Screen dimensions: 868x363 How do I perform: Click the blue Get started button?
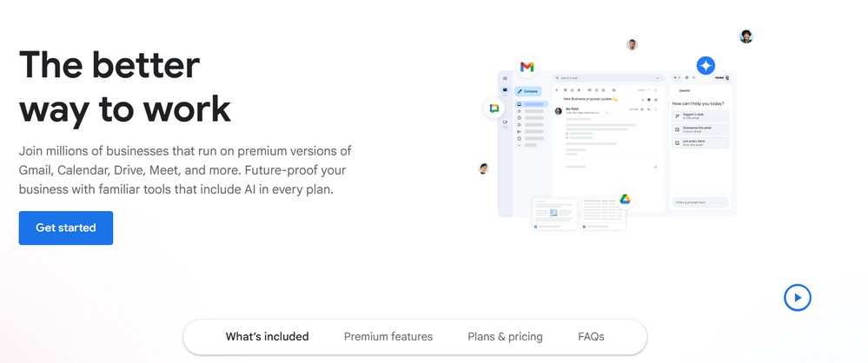[66, 228]
